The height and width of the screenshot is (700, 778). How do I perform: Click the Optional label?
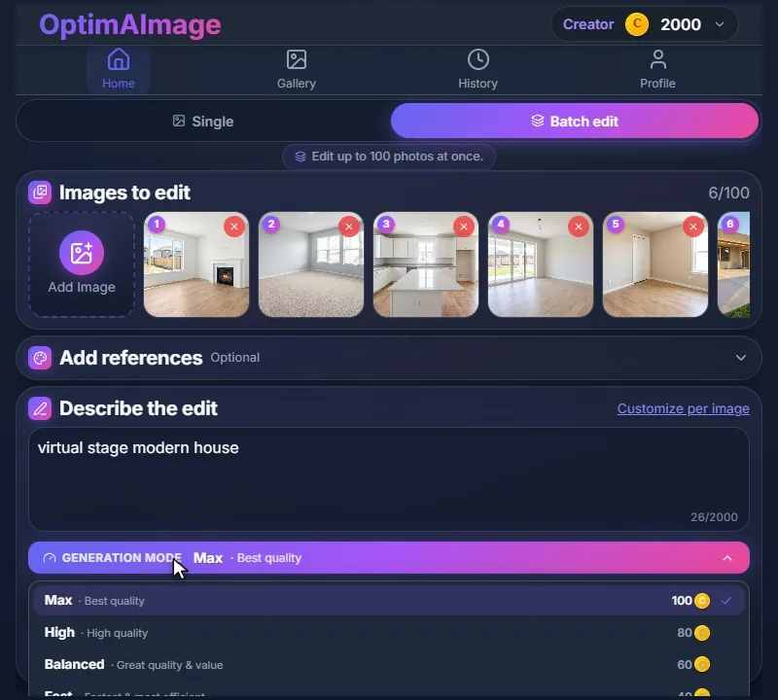[x=234, y=358]
